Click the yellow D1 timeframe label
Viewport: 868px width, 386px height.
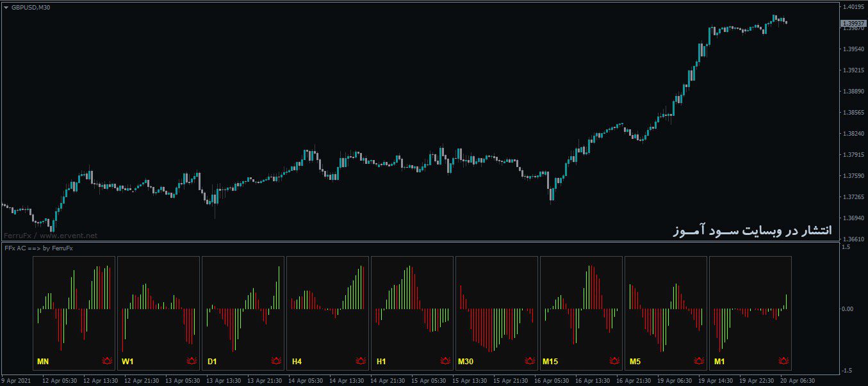(x=212, y=362)
